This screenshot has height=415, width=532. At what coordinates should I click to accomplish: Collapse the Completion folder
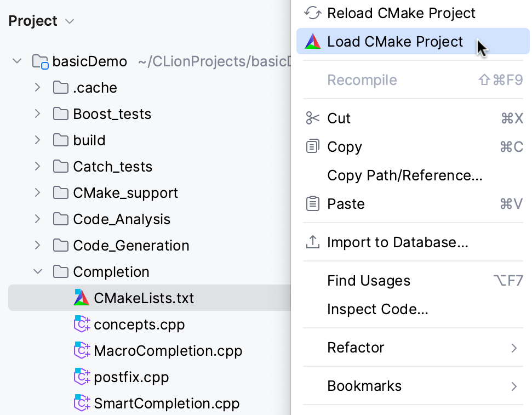coord(37,271)
